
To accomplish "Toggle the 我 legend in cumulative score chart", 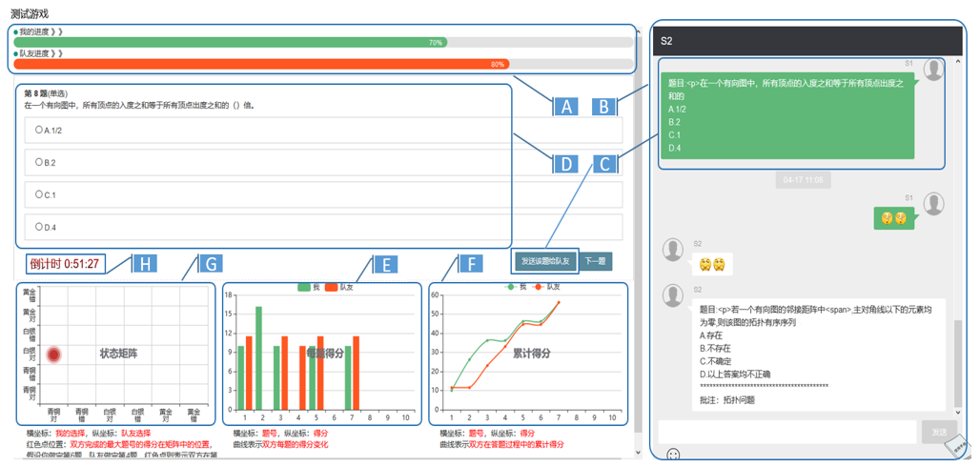I will 519,287.
